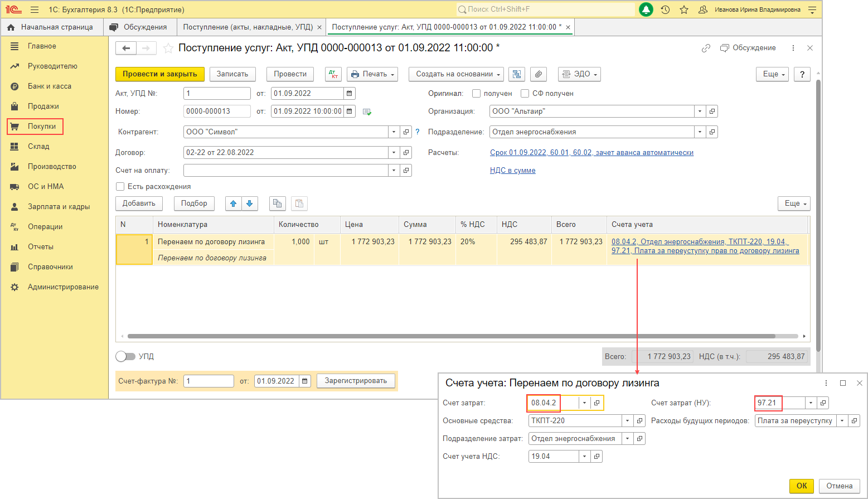This screenshot has width=868, height=499.
Task: Click Зарегистрировать invoice button
Action: (x=356, y=381)
